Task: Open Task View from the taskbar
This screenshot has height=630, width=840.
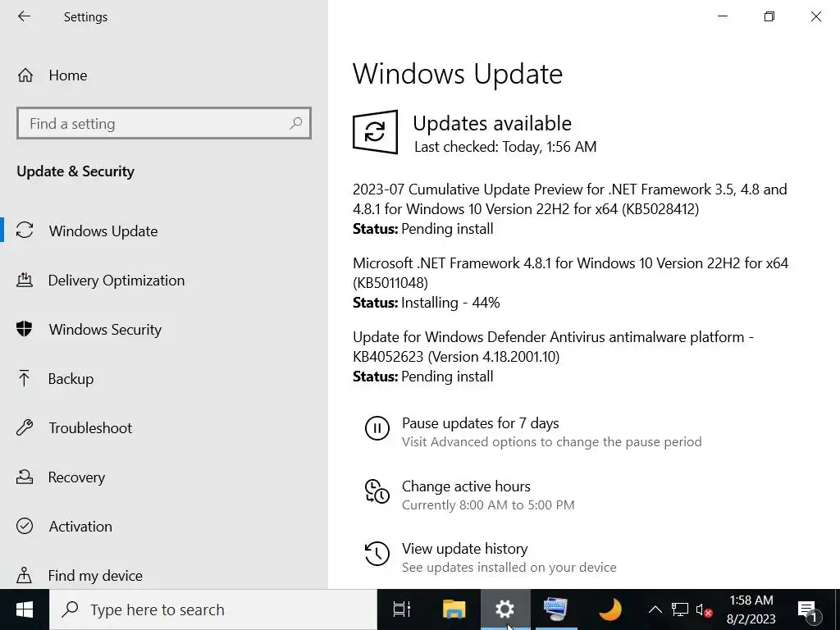Action: pos(402,609)
